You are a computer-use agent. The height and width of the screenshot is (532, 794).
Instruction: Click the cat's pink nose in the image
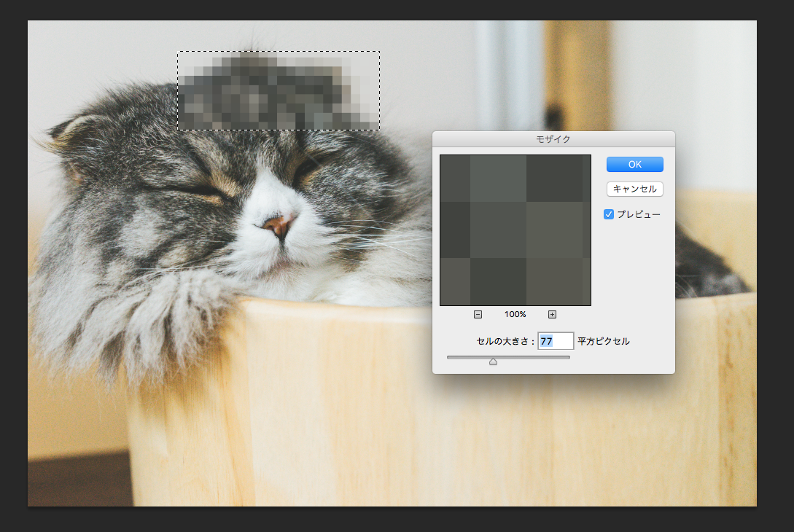279,224
